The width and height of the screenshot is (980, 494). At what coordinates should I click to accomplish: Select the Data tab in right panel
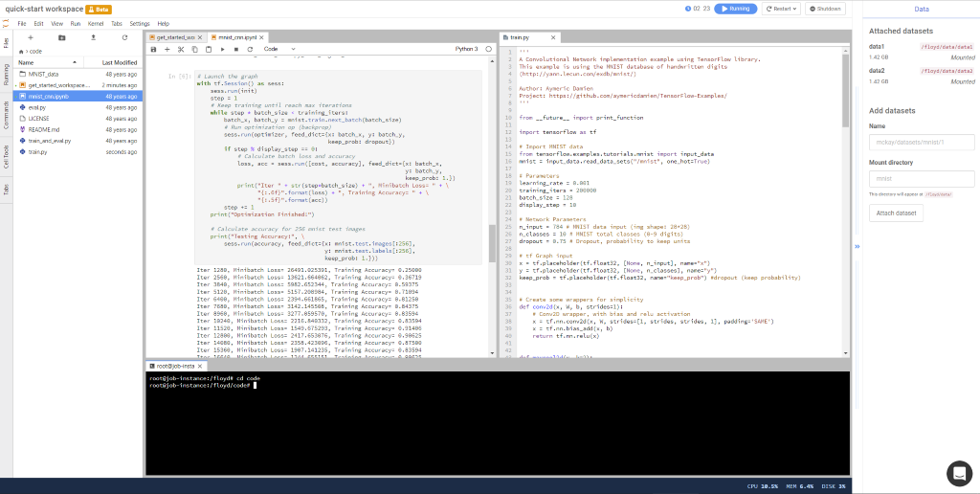click(922, 9)
